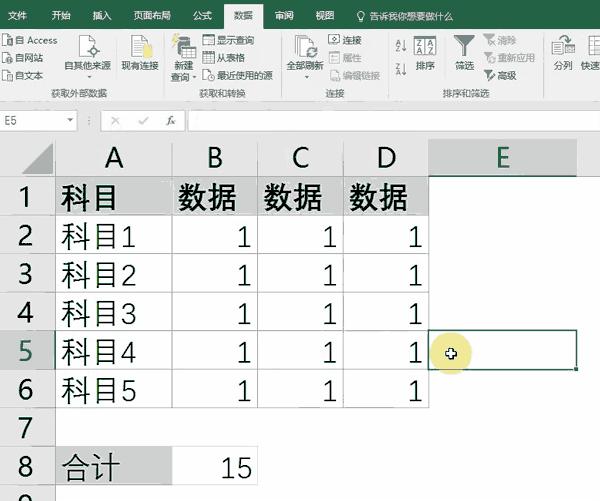600x501 pixels.
Task: Click the fx insert function button
Action: (171, 121)
